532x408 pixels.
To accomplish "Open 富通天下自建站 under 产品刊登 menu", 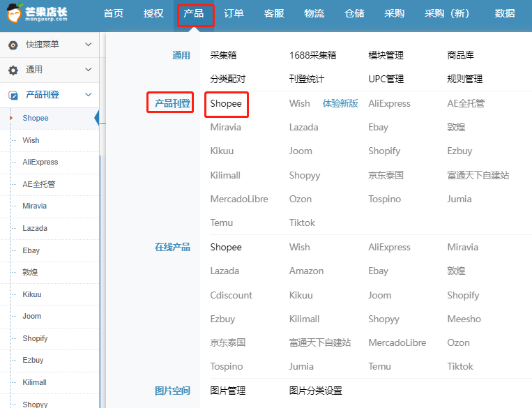I will [x=478, y=176].
